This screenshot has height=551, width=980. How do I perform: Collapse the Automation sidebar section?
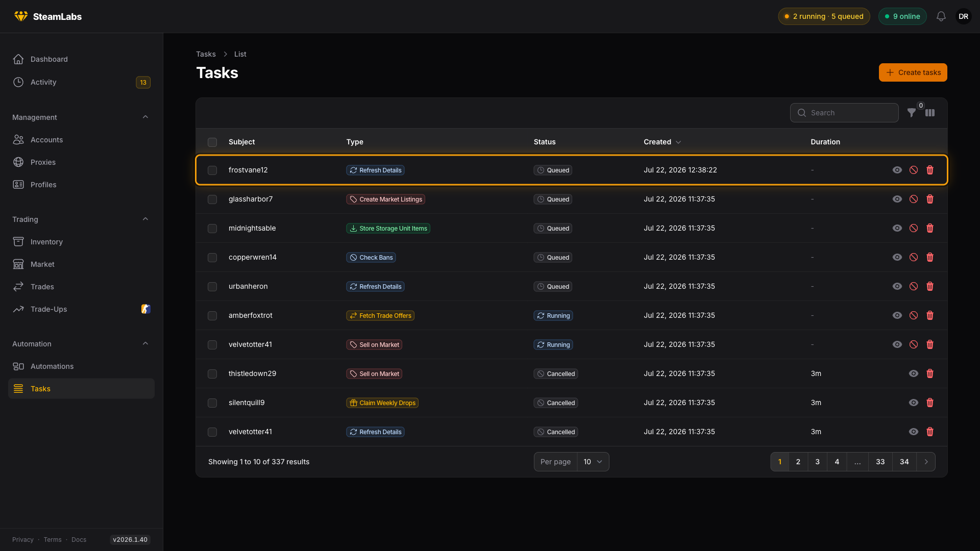[x=145, y=343]
